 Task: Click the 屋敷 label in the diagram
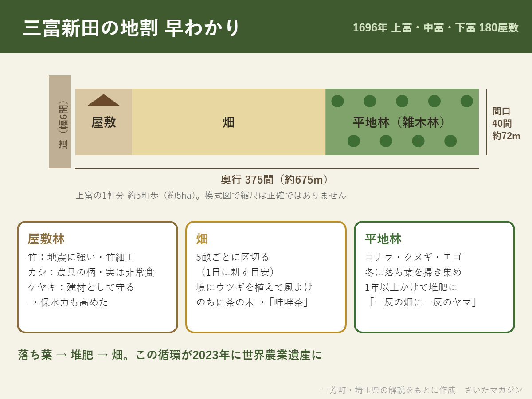coord(104,122)
